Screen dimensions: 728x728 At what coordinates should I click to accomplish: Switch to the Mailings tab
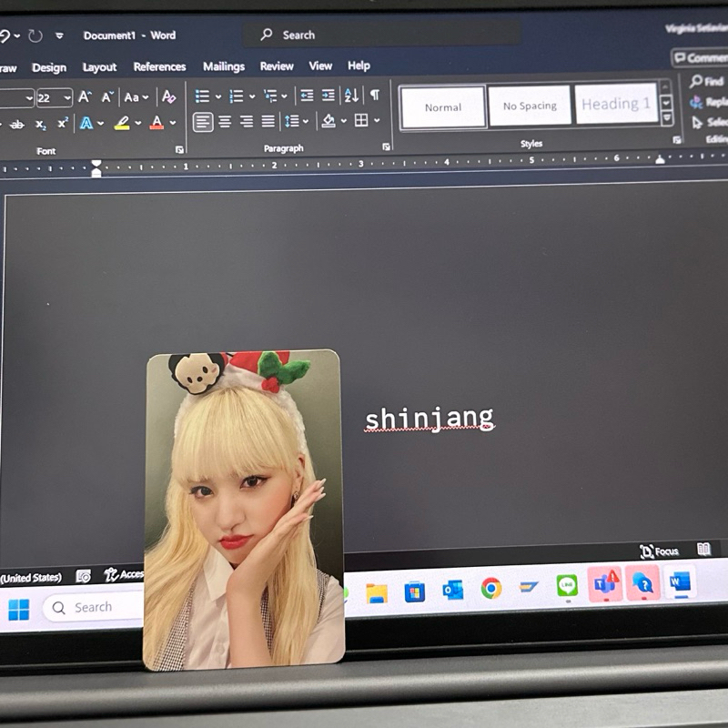[224, 66]
